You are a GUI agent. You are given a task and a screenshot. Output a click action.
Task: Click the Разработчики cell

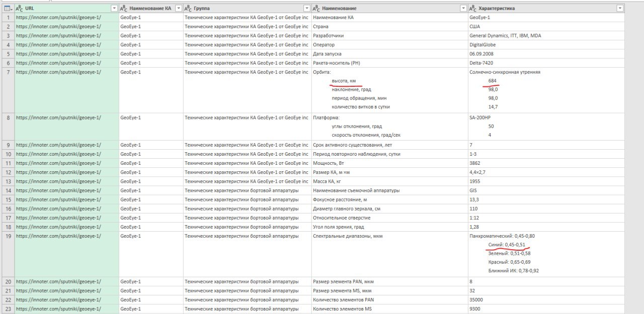(x=389, y=36)
